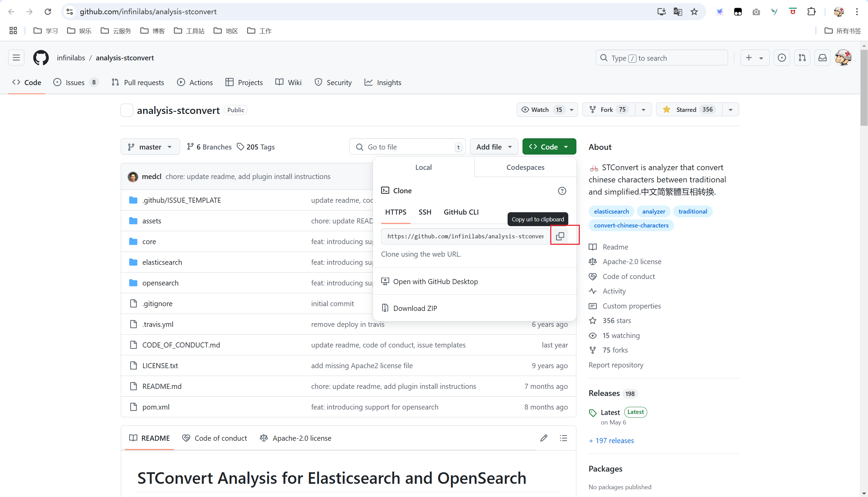Switch to the Codespaces tab
This screenshot has width=868, height=497.
point(525,167)
